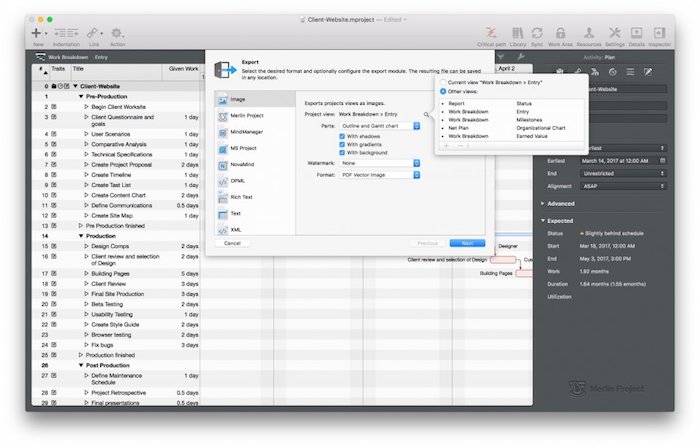Collapse the Post Production group
Viewport: 700px width, 448px height.
coord(81,365)
